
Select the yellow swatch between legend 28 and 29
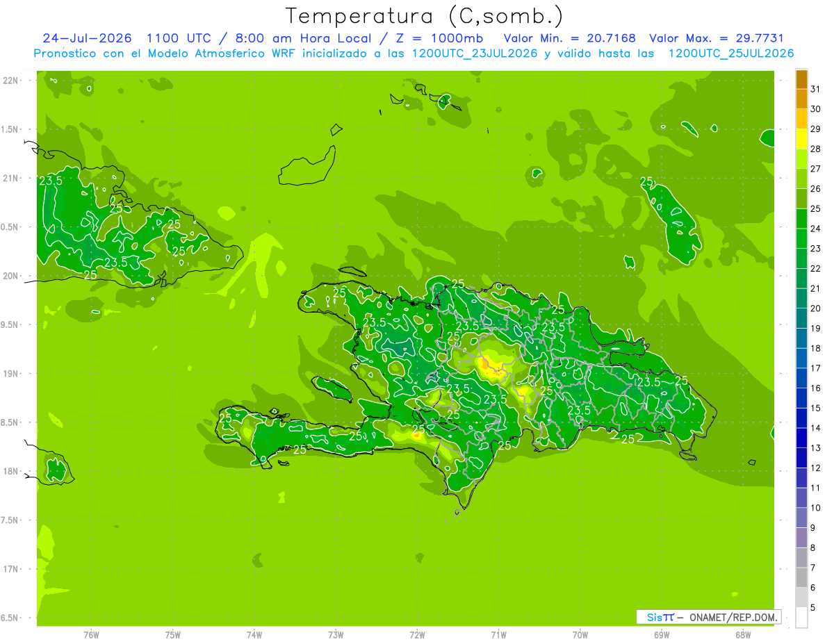click(x=801, y=139)
